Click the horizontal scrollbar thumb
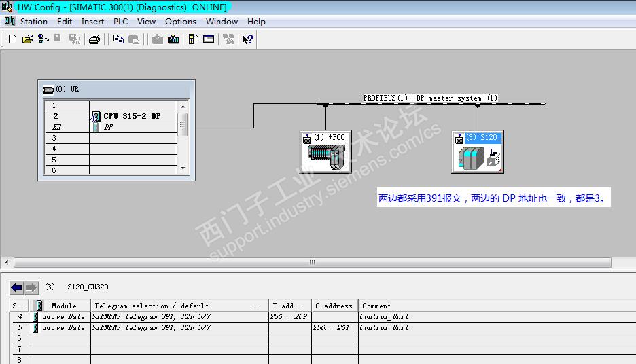Viewport: 636px width, 364px height. coord(313,262)
